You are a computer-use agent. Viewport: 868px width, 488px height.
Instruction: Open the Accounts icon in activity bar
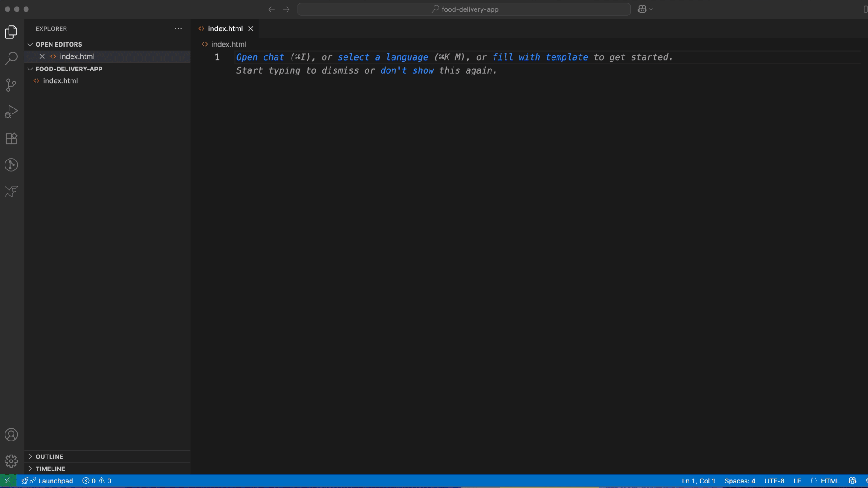pyautogui.click(x=10, y=434)
